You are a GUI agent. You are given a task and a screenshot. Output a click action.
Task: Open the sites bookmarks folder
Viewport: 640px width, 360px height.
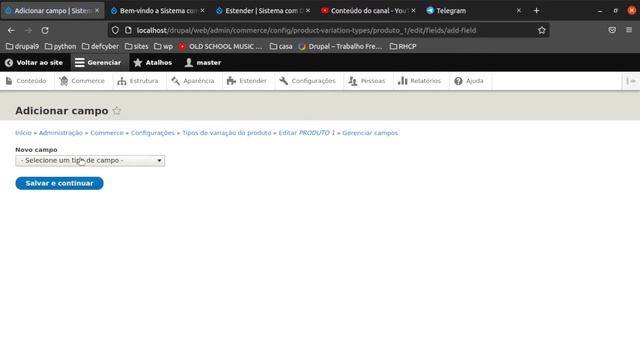tap(137, 47)
